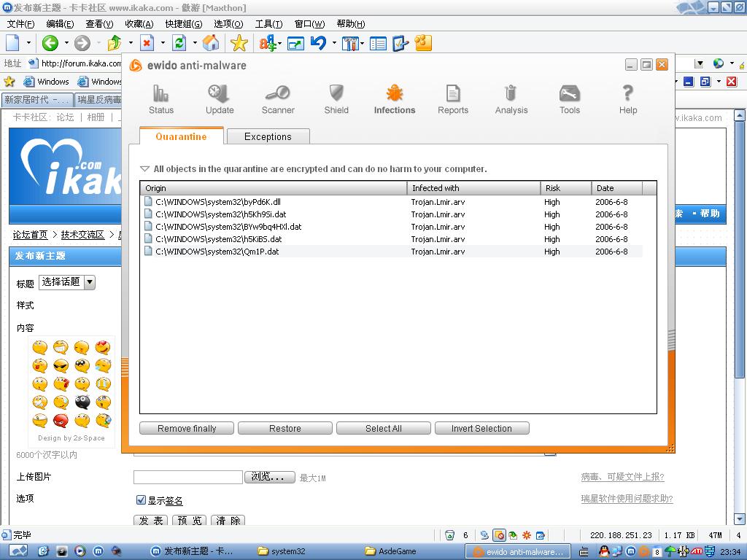The width and height of the screenshot is (747, 560).
Task: Open 论坛首页 breadcrumb link
Action: pyautogui.click(x=31, y=235)
